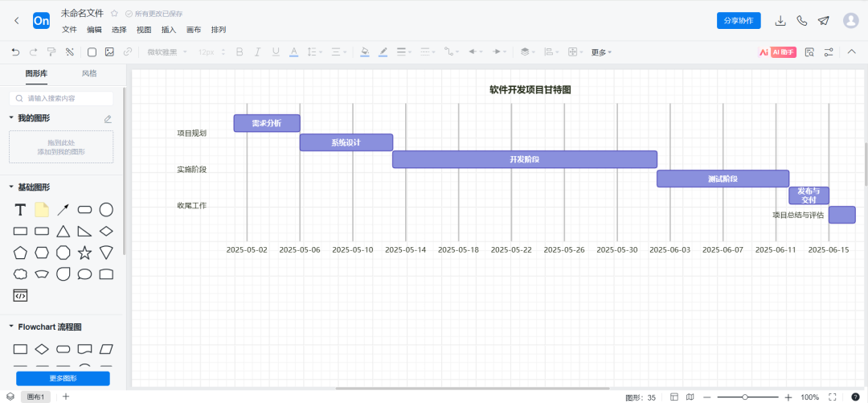The height and width of the screenshot is (403, 868).
Task: Open the text alignment dropdown
Action: [339, 52]
